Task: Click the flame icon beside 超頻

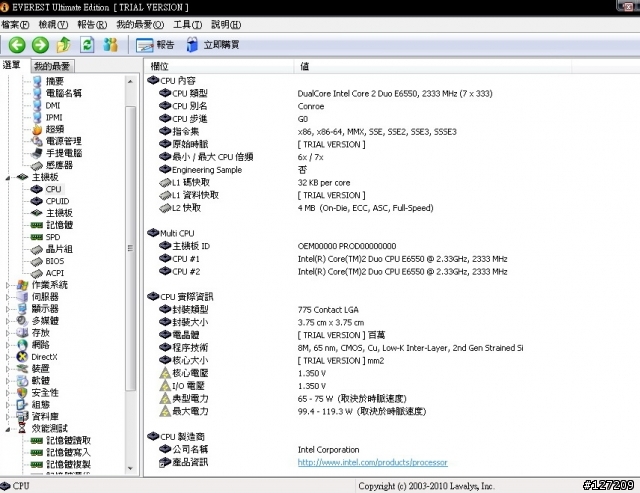Action: click(37, 129)
